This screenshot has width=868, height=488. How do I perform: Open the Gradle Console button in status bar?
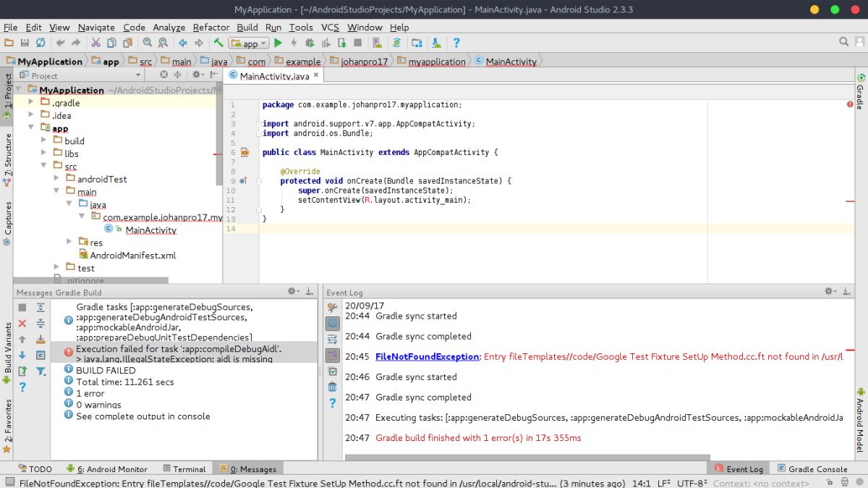tap(811, 469)
